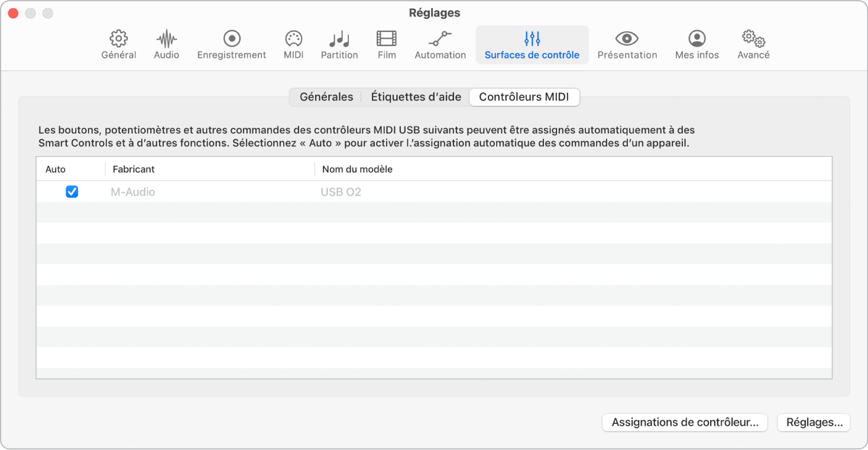Image resolution: width=868 pixels, height=450 pixels.
Task: Select the Film strip icon
Action: click(387, 39)
